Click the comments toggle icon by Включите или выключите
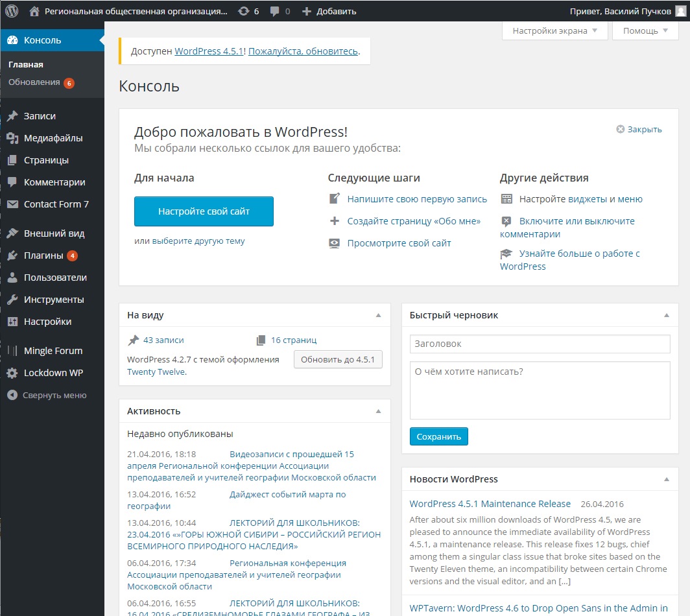 point(506,221)
